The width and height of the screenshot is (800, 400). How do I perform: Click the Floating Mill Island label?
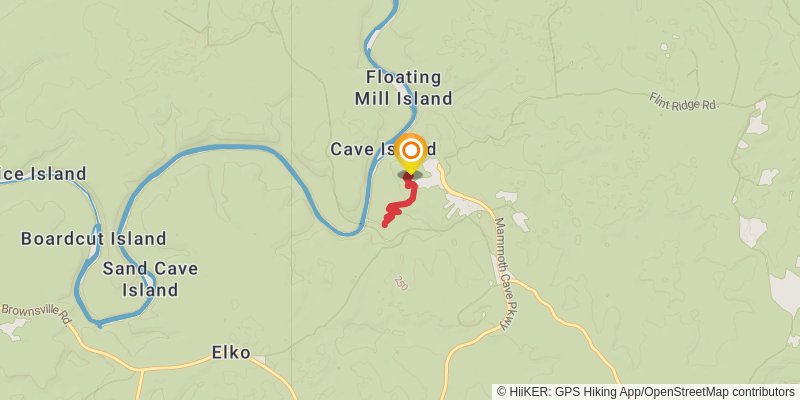point(404,88)
